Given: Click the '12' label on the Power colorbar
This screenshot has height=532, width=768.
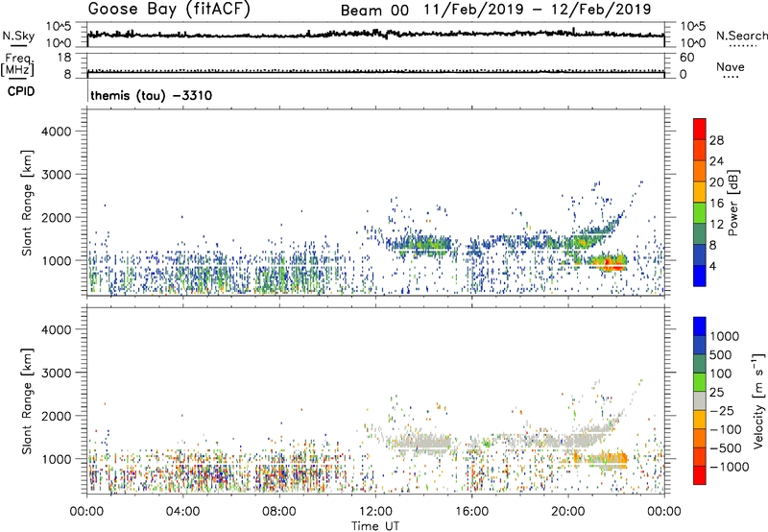Looking at the screenshot, I should pyautogui.click(x=716, y=225).
